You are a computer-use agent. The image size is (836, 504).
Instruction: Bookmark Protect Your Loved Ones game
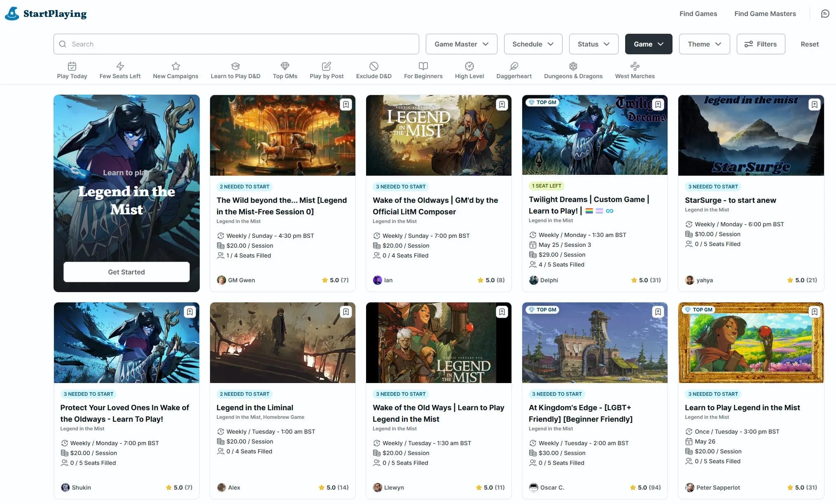click(x=190, y=312)
